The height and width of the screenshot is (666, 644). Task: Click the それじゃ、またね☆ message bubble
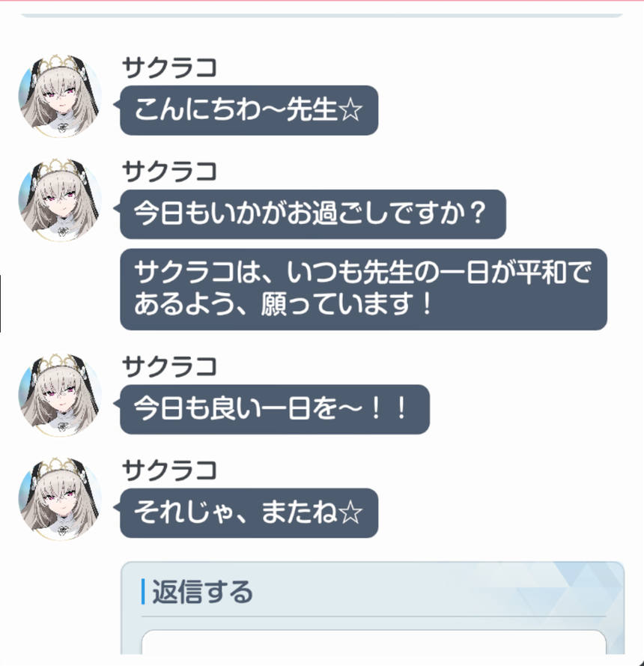249,513
